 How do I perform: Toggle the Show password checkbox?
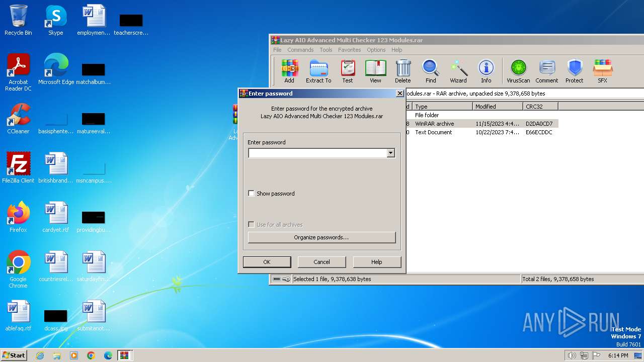[x=252, y=194]
